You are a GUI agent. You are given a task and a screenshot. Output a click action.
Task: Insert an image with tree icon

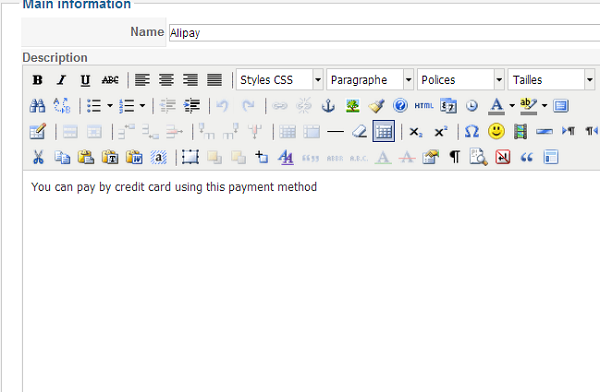point(352,106)
